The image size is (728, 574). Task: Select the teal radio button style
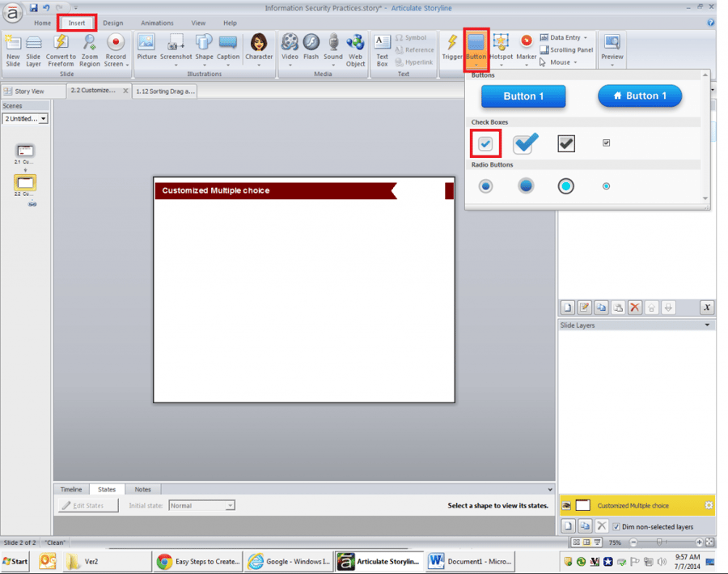(x=565, y=185)
